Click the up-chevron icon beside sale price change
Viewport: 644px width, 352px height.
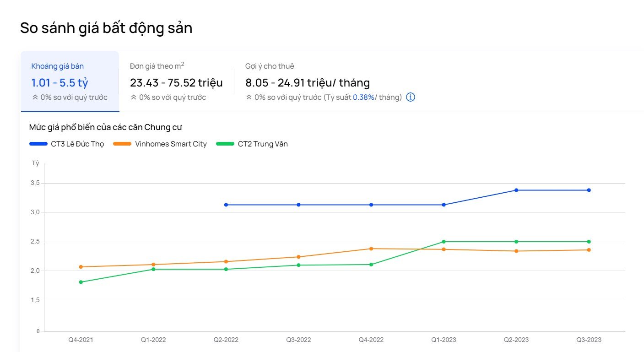tap(35, 97)
